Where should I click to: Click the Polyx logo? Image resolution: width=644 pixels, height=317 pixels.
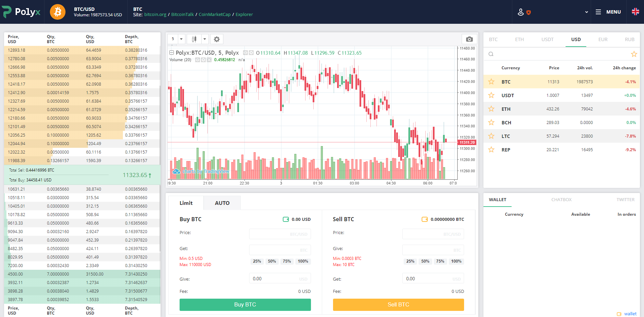tap(21, 12)
